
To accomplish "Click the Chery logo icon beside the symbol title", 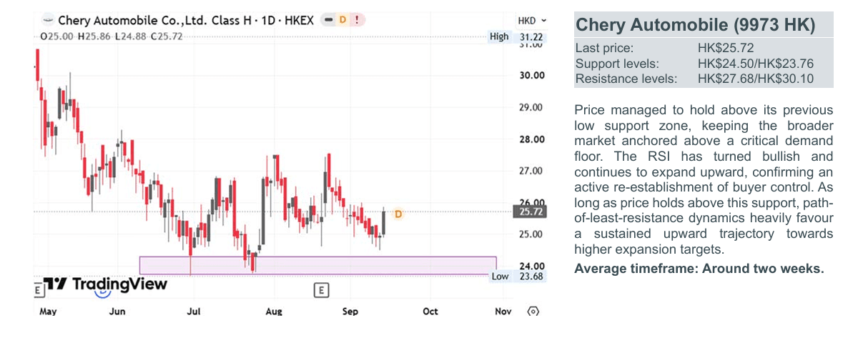I will point(47,21).
